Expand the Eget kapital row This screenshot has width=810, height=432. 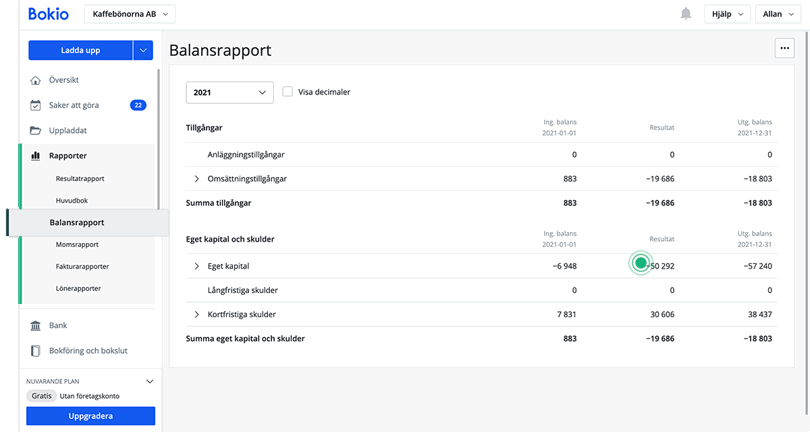click(x=196, y=266)
